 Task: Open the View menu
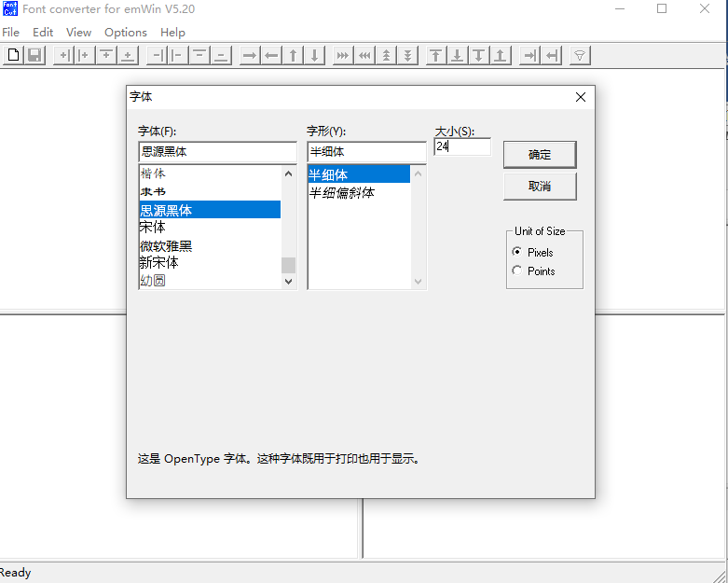(x=79, y=33)
